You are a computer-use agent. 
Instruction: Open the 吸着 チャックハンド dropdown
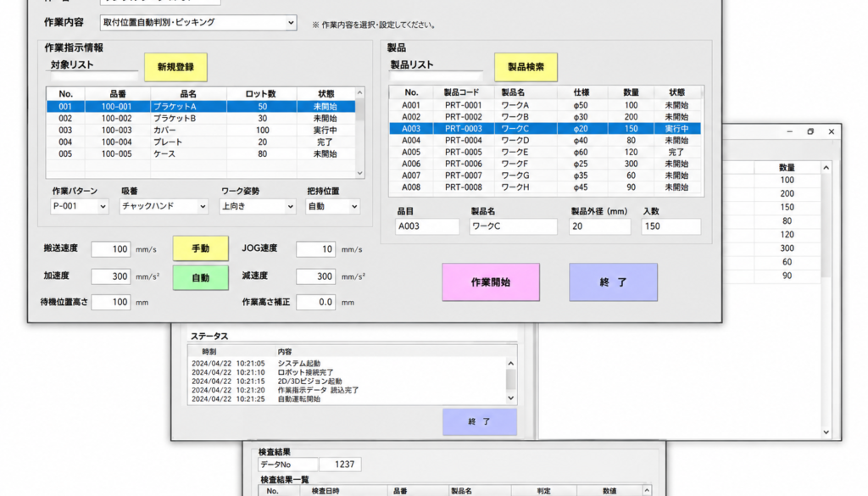point(164,207)
